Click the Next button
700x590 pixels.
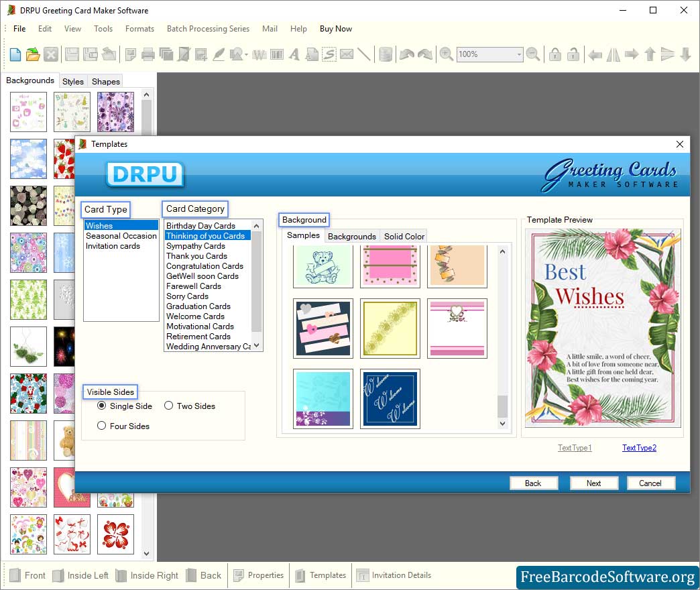coord(594,483)
